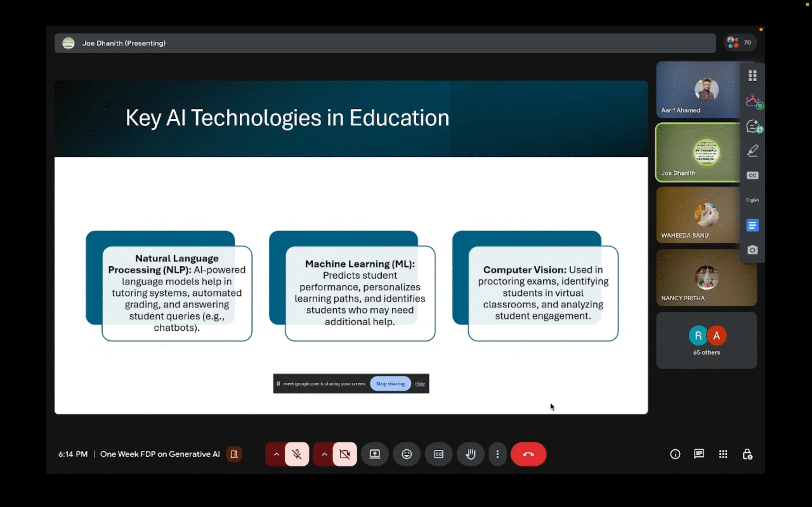Screen dimensions: 812x507
Task: Click camera snapshot icon in side toolbar
Action: (x=752, y=250)
